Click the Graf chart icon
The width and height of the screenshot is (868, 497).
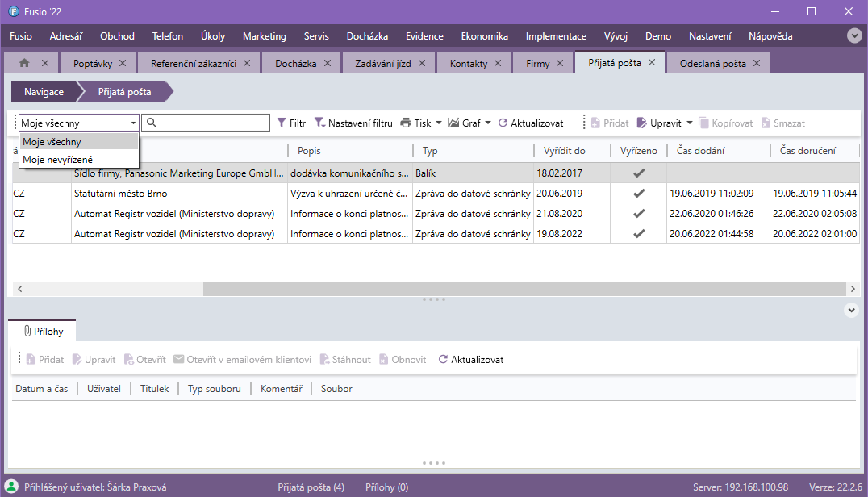tap(453, 123)
